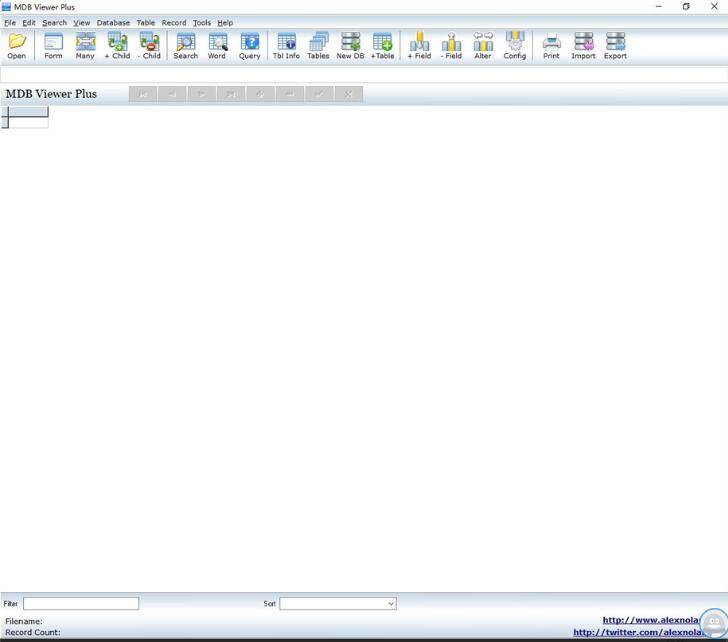The width and height of the screenshot is (728, 642).
Task: Click the Word search icon
Action: (217, 45)
